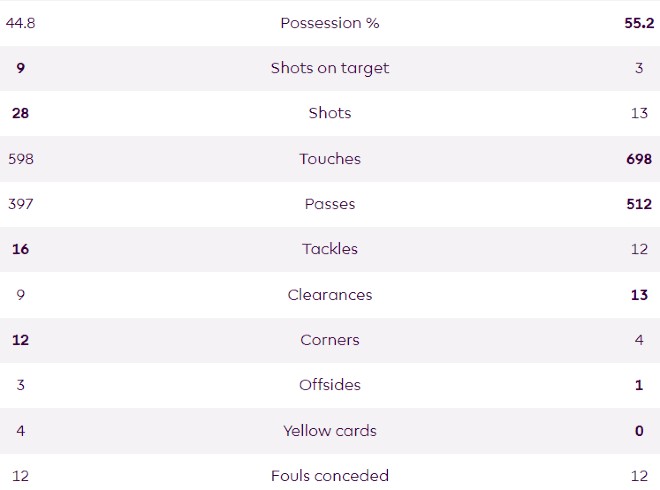Select the 0 yellow cards value
The height and width of the screenshot is (490, 660).
[639, 431]
